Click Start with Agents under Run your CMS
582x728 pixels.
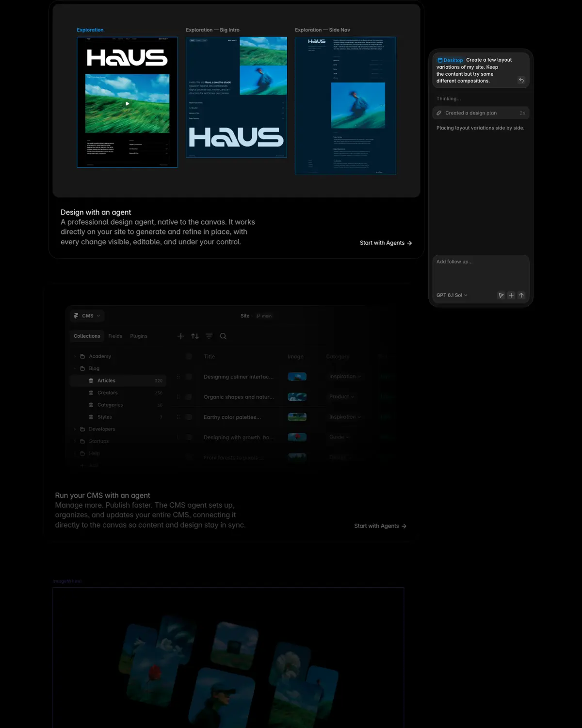click(380, 526)
